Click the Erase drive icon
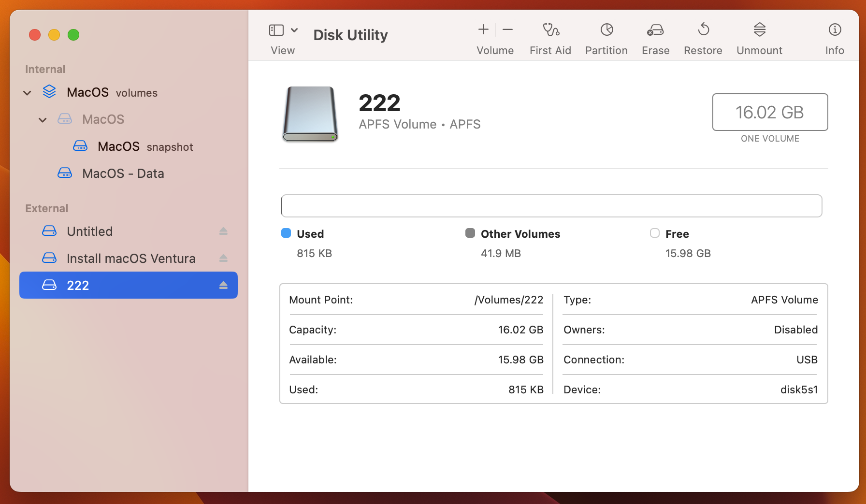Image resolution: width=866 pixels, height=504 pixels. (655, 30)
